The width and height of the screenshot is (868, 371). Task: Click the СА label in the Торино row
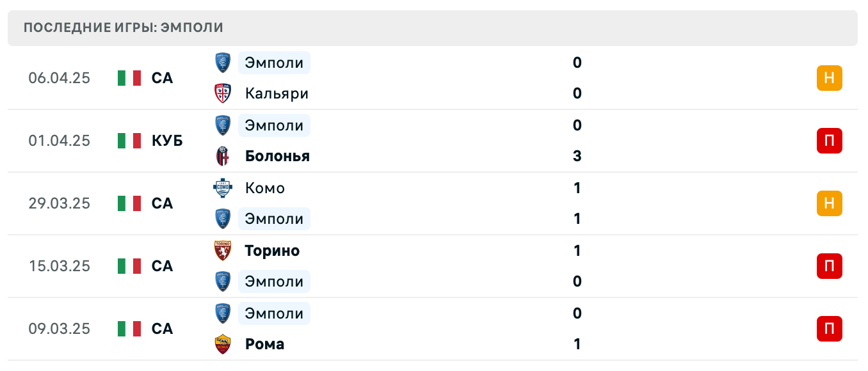pyautogui.click(x=162, y=266)
